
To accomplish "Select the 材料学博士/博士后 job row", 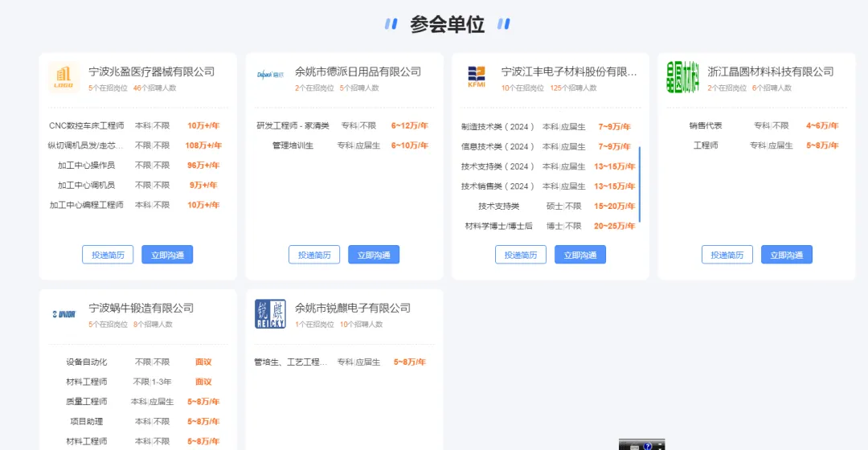I will (x=549, y=226).
